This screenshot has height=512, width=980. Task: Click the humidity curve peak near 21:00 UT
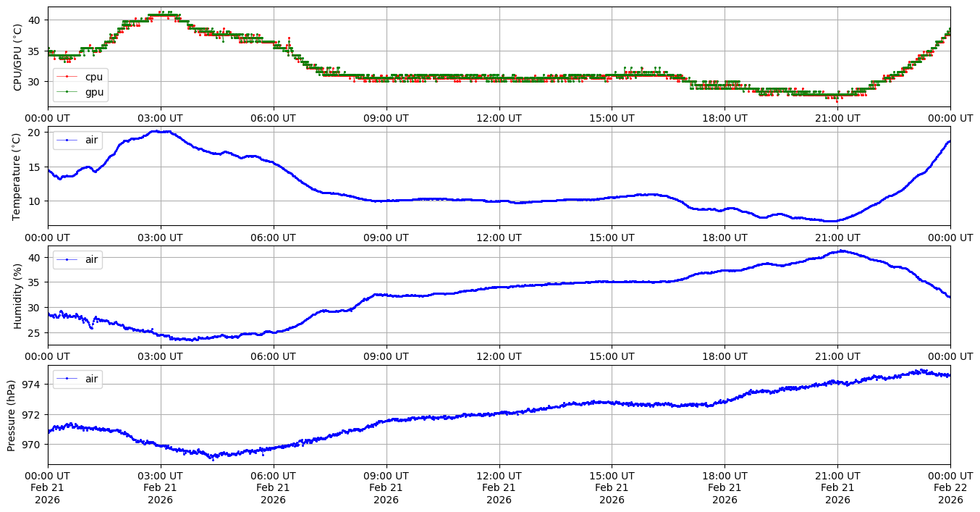pyautogui.click(x=841, y=251)
